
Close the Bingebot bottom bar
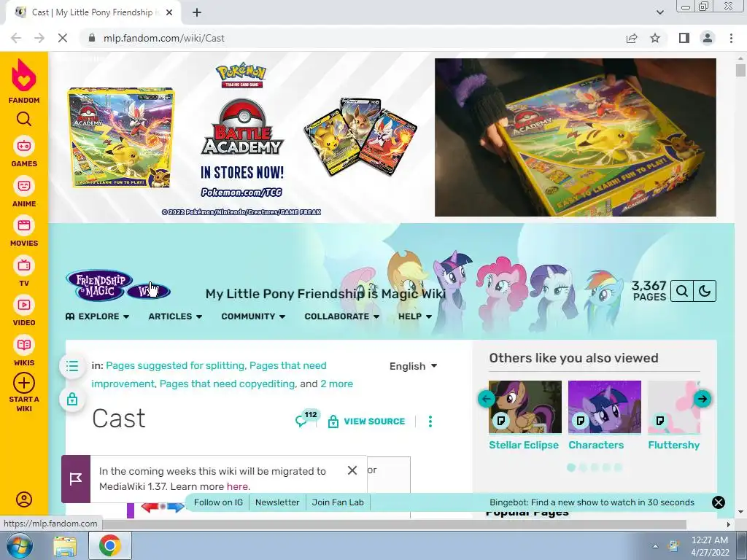click(x=719, y=502)
